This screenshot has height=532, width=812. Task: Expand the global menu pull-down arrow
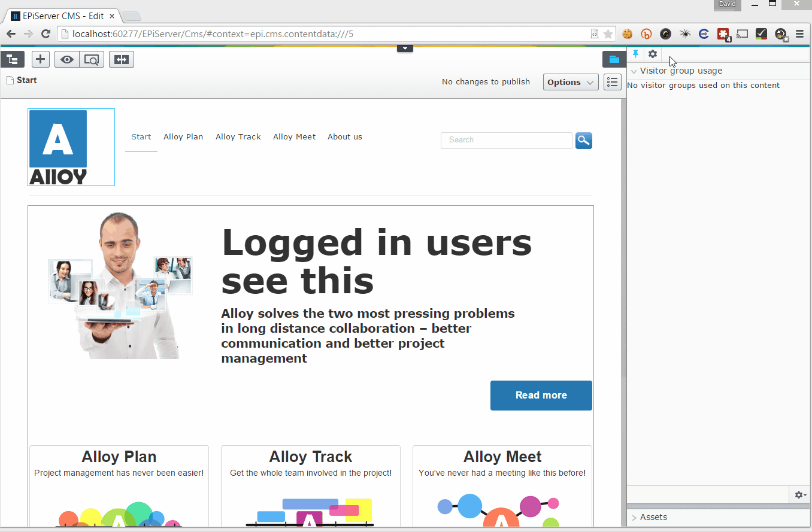pyautogui.click(x=405, y=48)
